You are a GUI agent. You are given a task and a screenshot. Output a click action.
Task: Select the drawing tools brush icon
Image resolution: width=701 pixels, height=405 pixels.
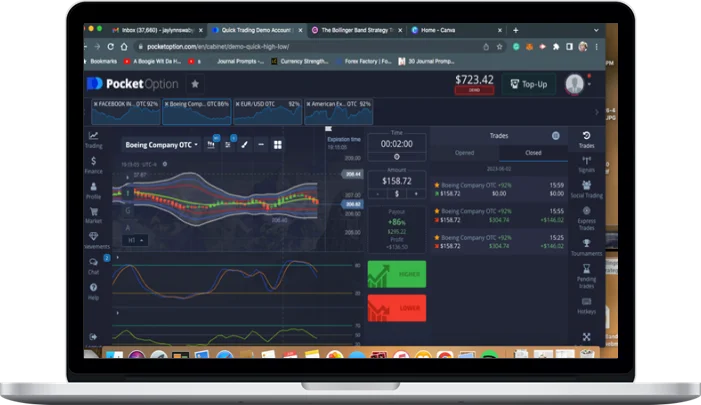pos(244,144)
